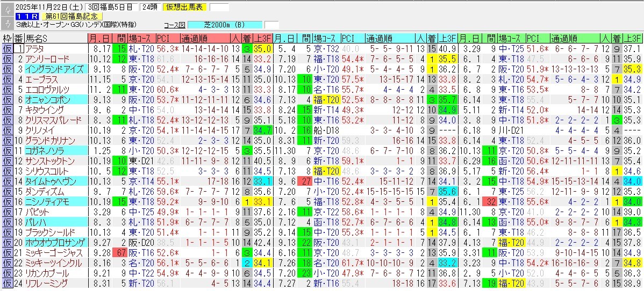Click the down arrow race navigation button
This screenshot has width=644, height=291.
pos(7,23)
